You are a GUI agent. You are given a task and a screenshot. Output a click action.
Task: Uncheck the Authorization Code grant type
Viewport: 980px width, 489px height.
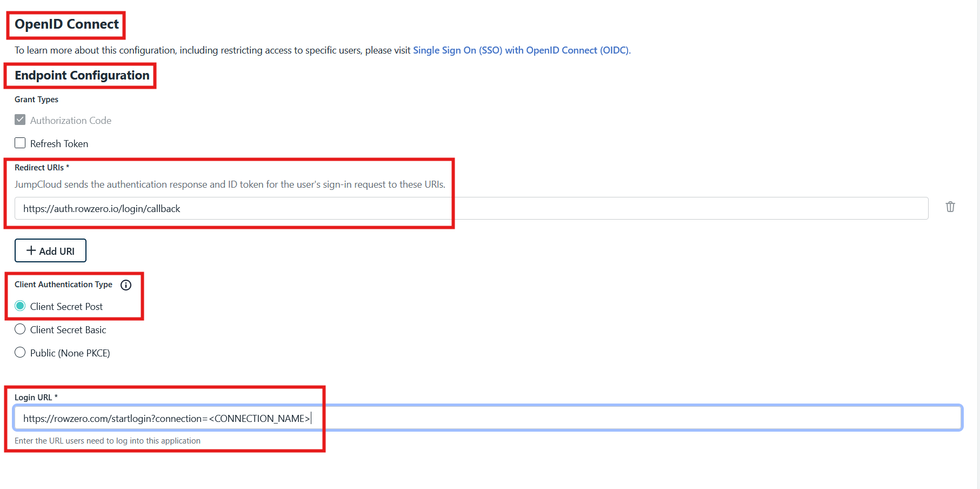(x=19, y=120)
